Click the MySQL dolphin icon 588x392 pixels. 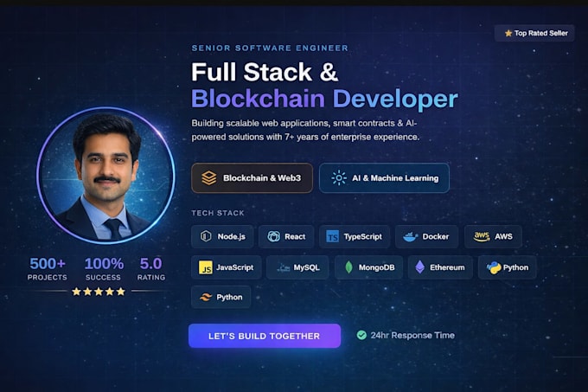point(283,267)
